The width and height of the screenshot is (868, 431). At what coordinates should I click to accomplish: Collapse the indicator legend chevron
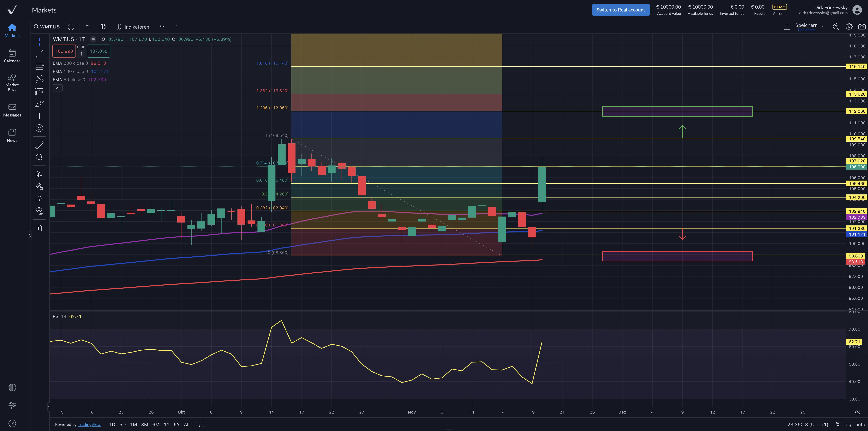point(58,88)
